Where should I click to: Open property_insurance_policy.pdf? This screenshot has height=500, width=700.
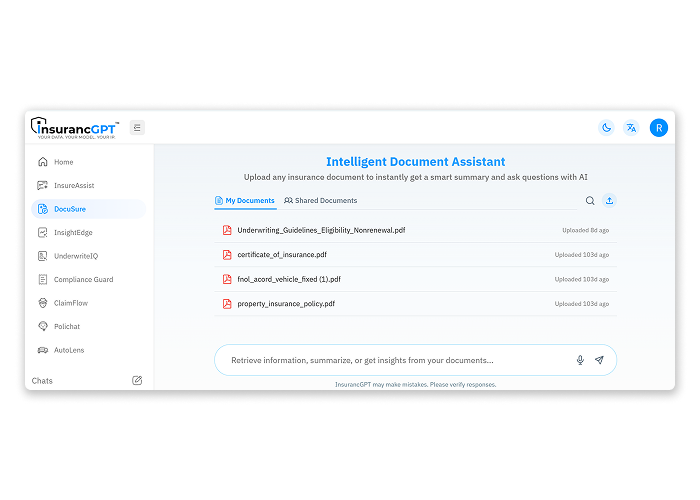(x=416, y=304)
